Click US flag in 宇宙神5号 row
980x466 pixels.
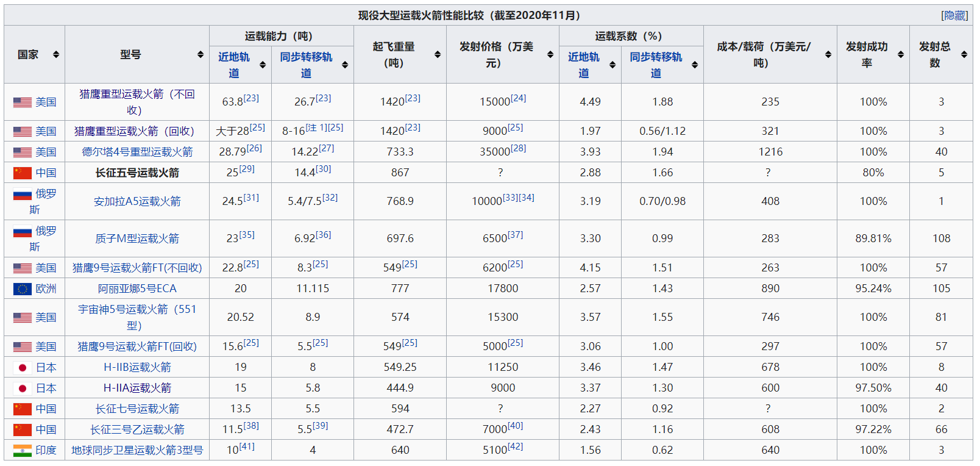(x=23, y=317)
